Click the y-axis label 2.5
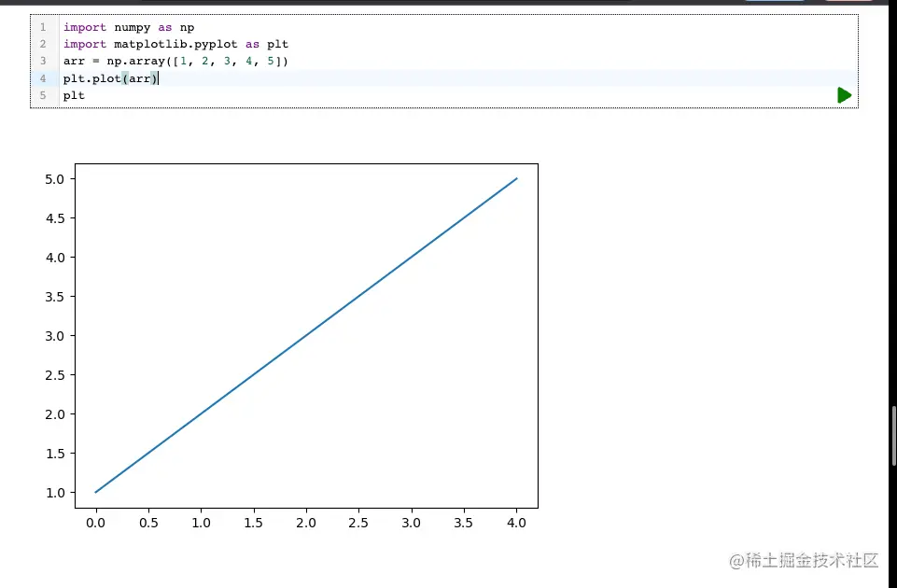Screen dimensions: 897x588 [55, 375]
